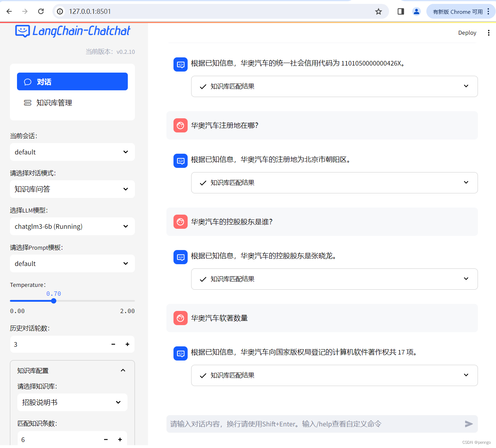
Task: Click the Temperature slider handle
Action: [54, 301]
